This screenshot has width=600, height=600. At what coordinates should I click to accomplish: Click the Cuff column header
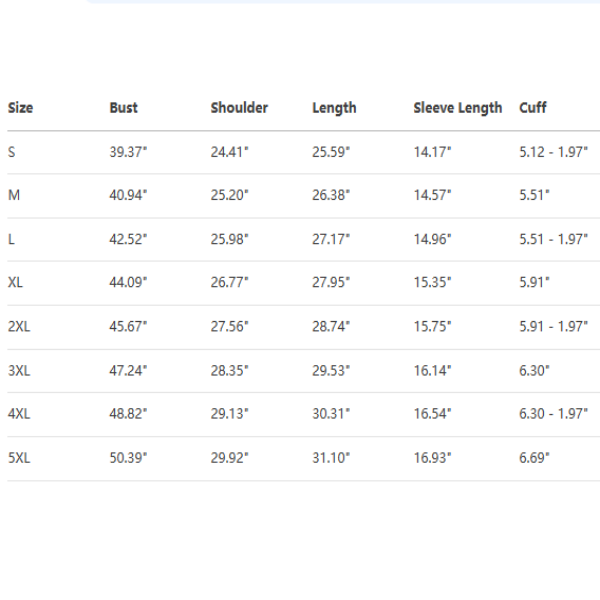(x=533, y=108)
